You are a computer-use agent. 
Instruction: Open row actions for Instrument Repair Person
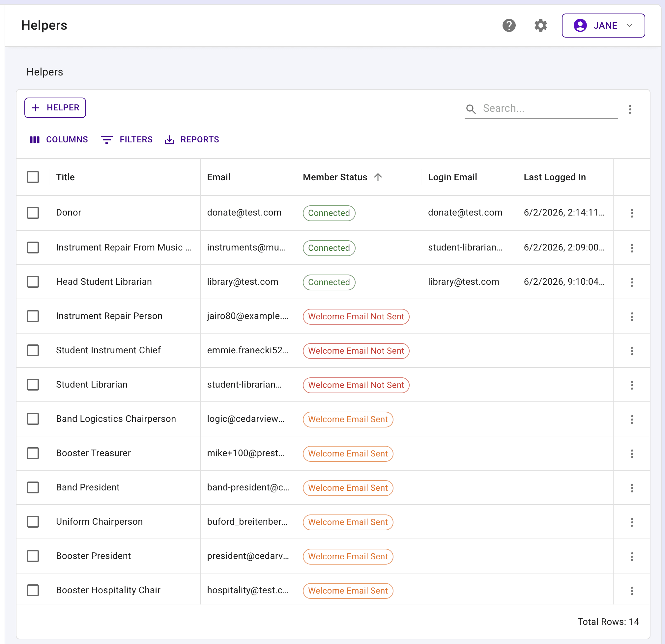(x=632, y=317)
